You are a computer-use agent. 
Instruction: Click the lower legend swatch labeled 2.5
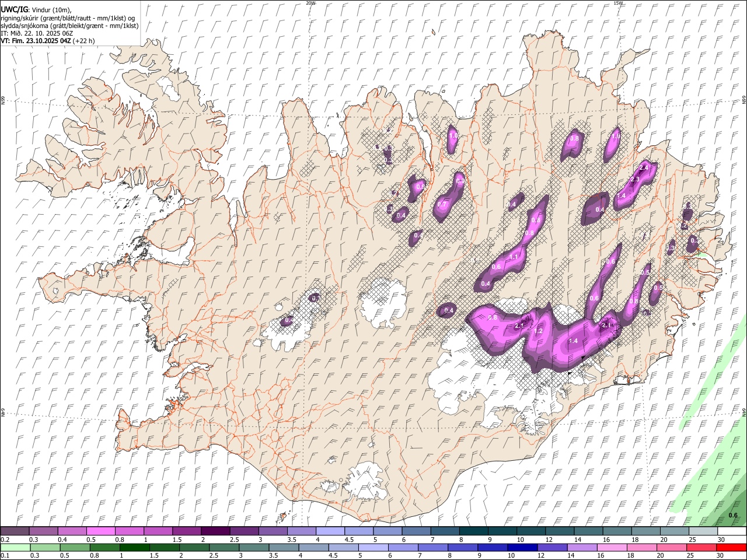tap(224, 548)
